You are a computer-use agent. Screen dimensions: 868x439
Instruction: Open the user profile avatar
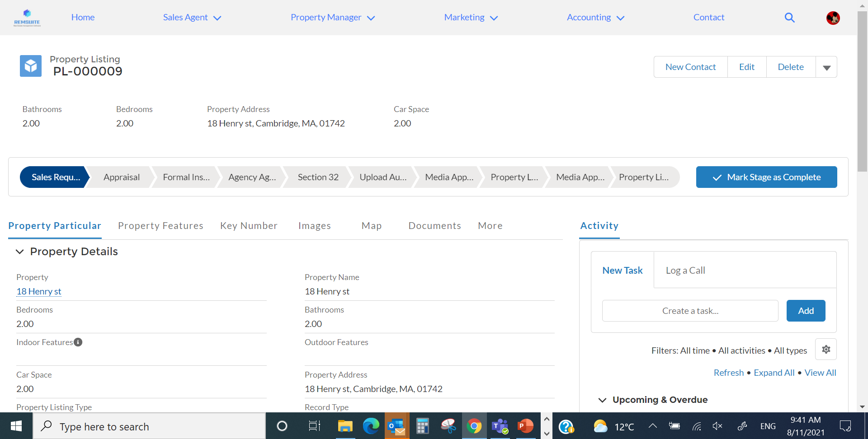(833, 18)
